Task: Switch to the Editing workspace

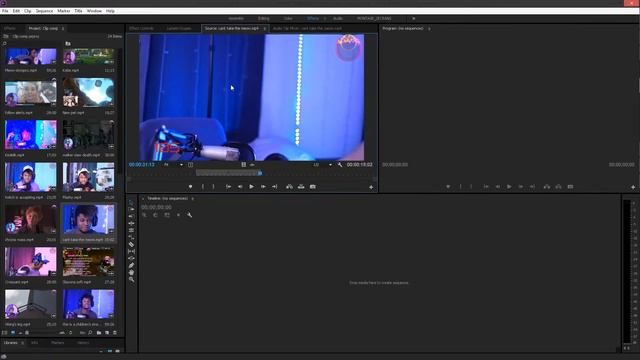Action: (263, 19)
